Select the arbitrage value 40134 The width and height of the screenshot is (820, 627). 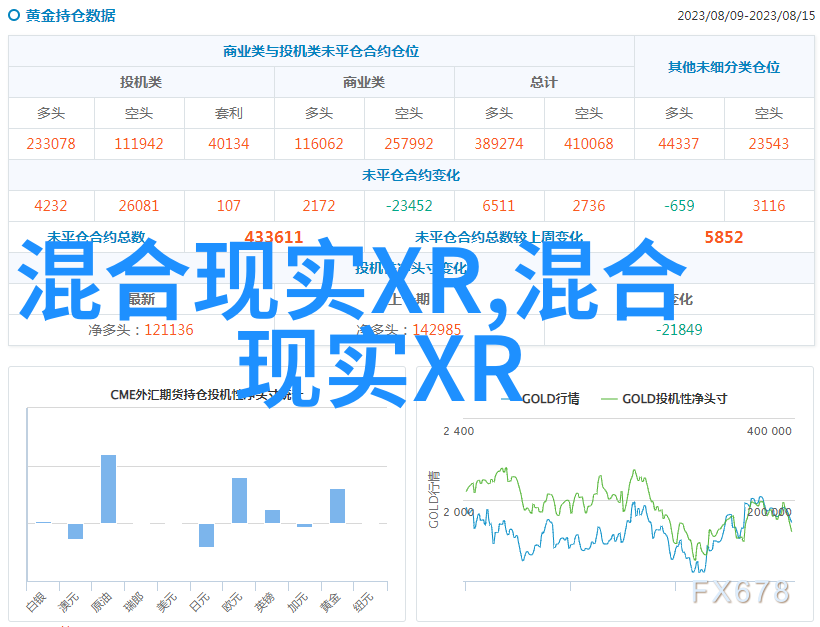[x=229, y=144]
